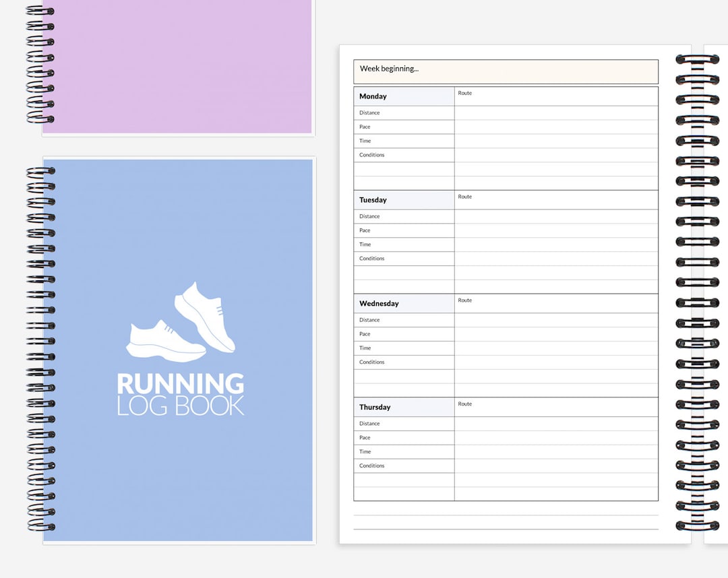Select the Distance label under Wednesday
This screenshot has width=728, height=578.
pyautogui.click(x=369, y=319)
